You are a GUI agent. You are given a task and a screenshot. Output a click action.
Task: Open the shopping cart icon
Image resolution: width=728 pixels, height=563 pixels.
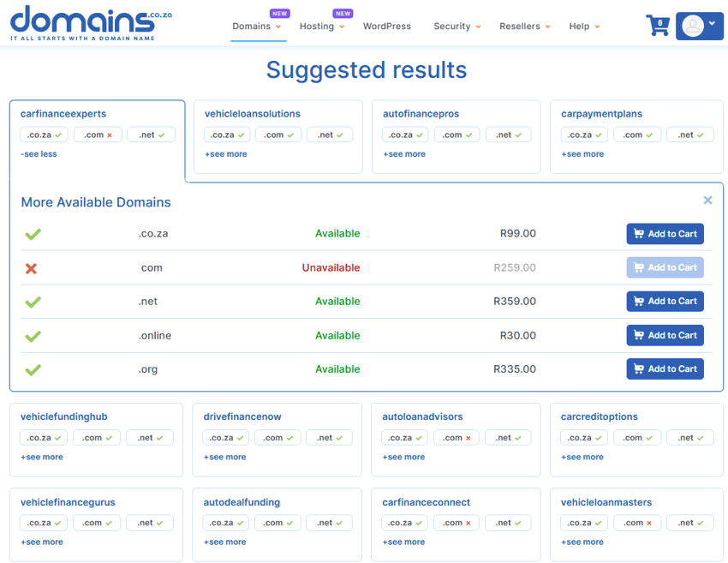click(657, 26)
